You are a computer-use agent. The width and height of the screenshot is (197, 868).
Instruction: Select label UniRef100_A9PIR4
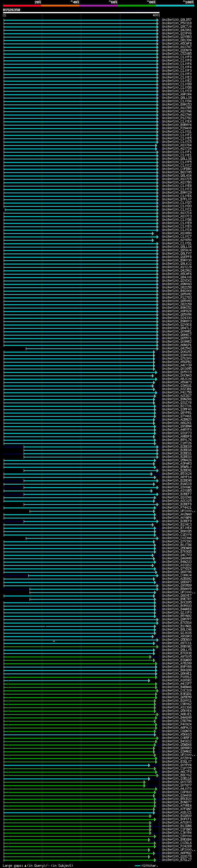177,94
